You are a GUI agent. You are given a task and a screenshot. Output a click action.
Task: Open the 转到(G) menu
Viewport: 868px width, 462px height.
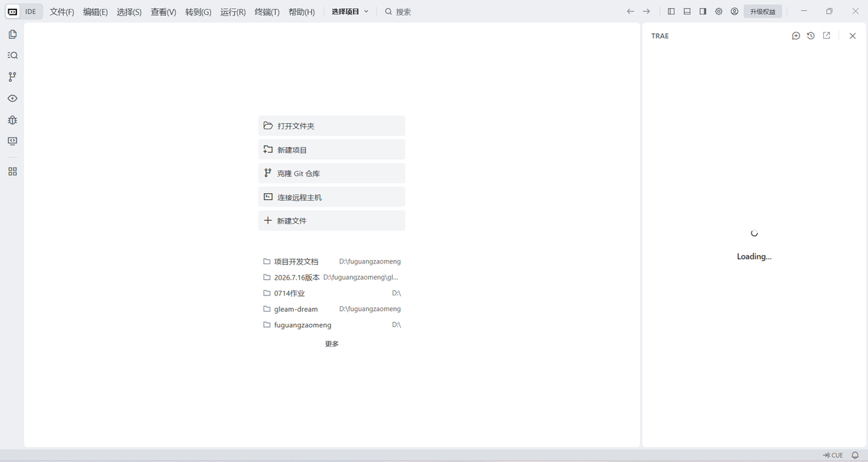click(x=198, y=12)
